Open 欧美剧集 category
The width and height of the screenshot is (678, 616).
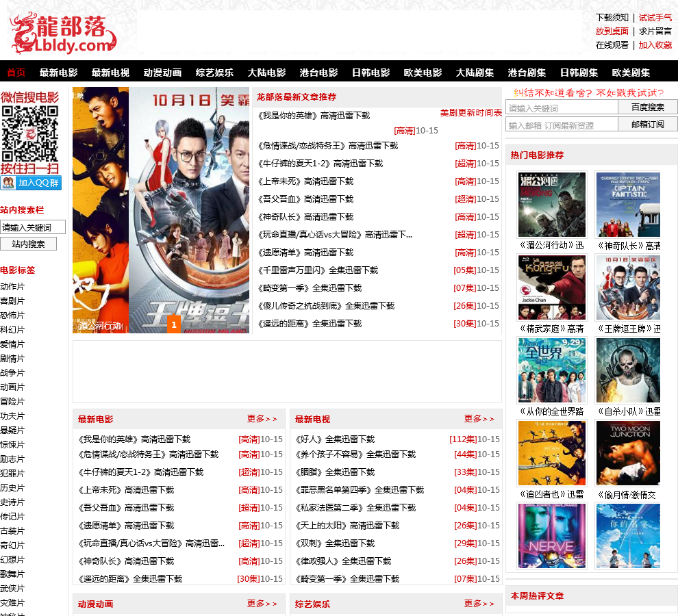coord(631,73)
